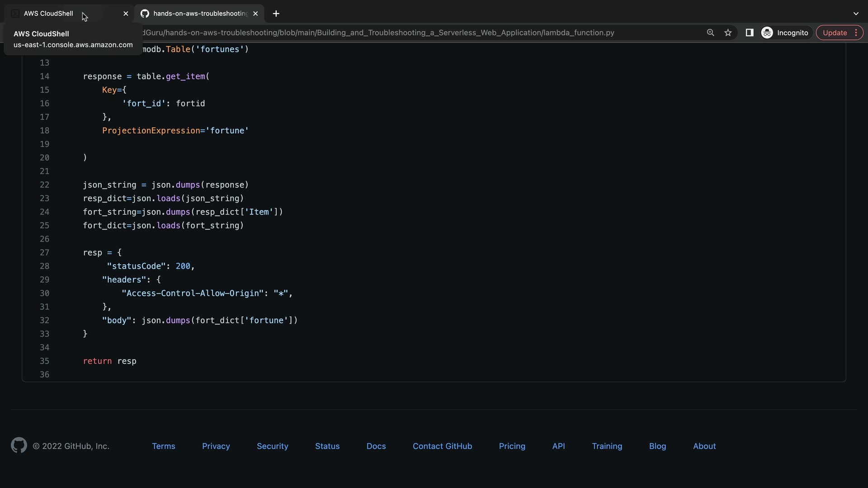Click the Incognito profile icon

(767, 33)
